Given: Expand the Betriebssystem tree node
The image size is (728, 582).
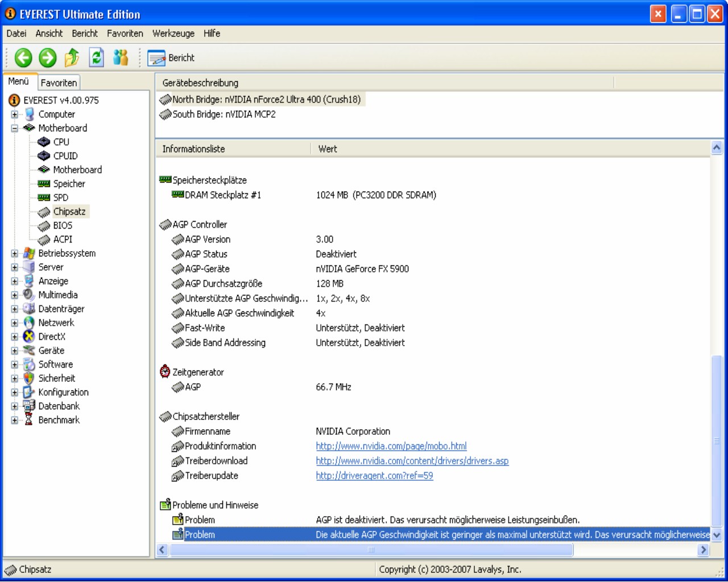Looking at the screenshot, I should coord(15,253).
